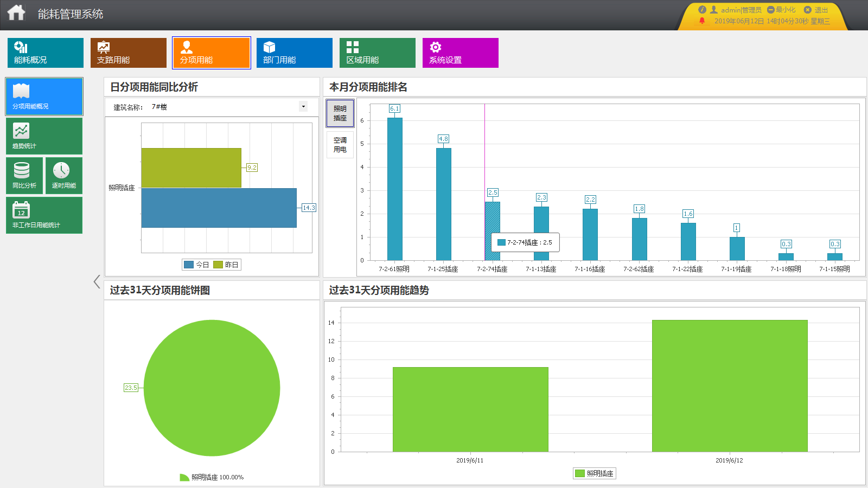Open 系统设置 system settings gear tile
868x488 pixels.
pyautogui.click(x=461, y=53)
